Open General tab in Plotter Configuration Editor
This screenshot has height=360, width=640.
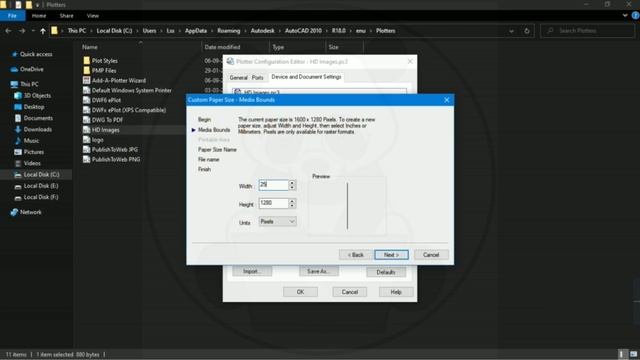(x=238, y=78)
